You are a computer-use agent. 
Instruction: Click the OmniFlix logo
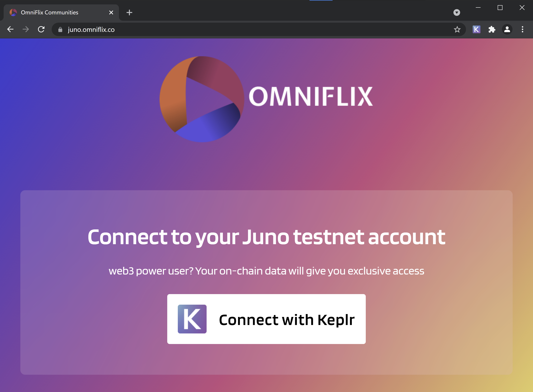266,99
